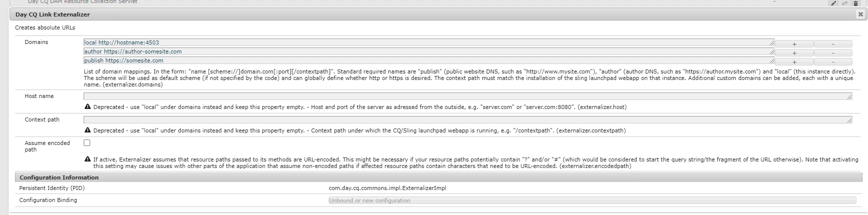Grab the resize handle of the Context path field
The width and height of the screenshot is (868, 215).
pos(849,120)
